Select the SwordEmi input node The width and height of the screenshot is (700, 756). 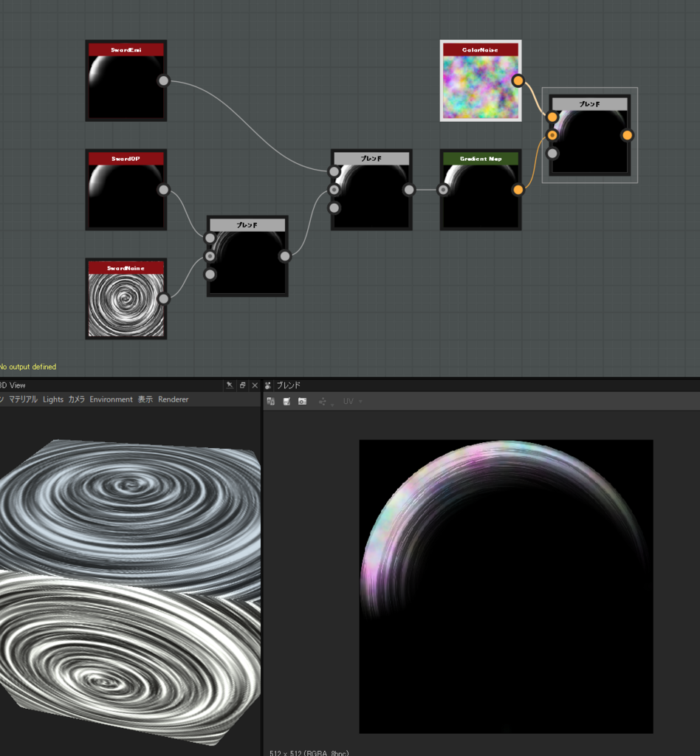126,80
